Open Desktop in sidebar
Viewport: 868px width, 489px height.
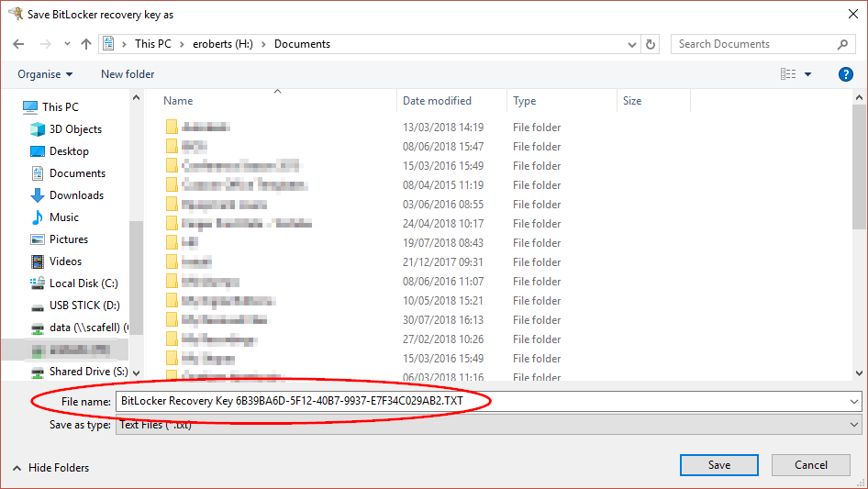click(x=69, y=151)
